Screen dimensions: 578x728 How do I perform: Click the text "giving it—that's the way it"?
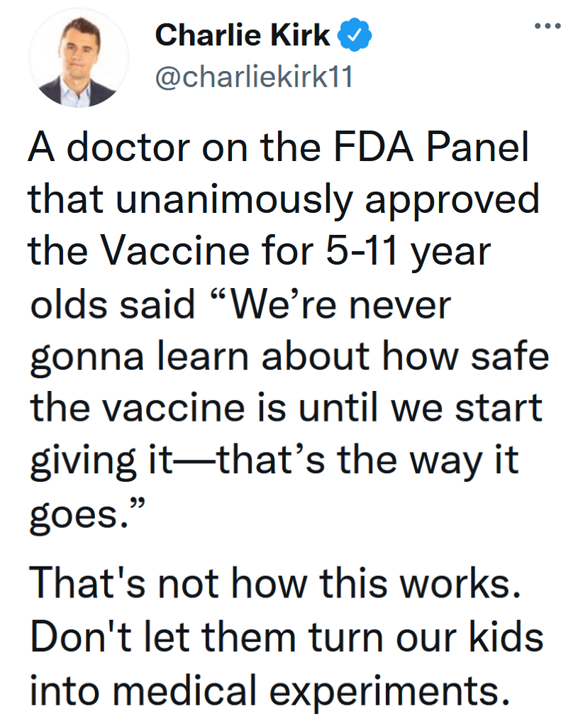(274, 460)
